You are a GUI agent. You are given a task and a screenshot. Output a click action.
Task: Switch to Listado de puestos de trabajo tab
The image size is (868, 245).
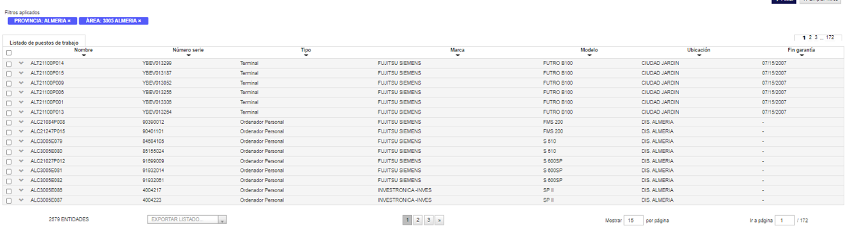click(x=44, y=43)
